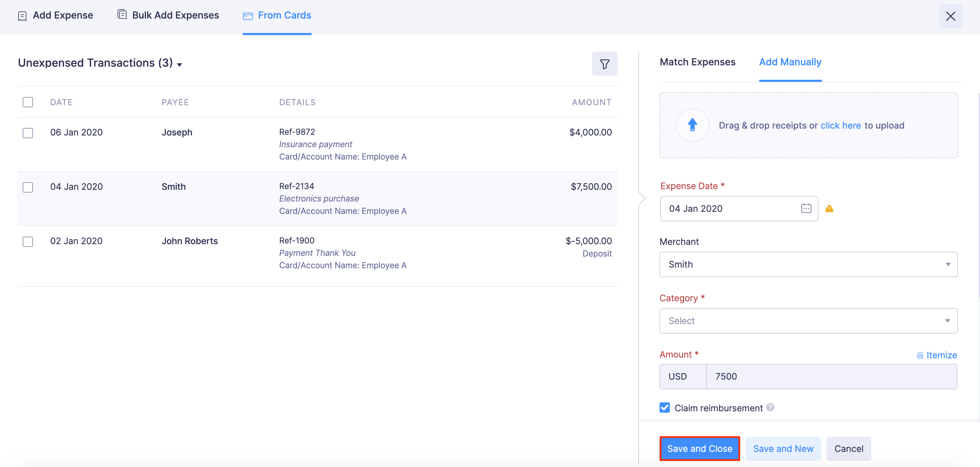Click the Amount input field showing 7500
The width and height of the screenshot is (980, 467).
[829, 377]
